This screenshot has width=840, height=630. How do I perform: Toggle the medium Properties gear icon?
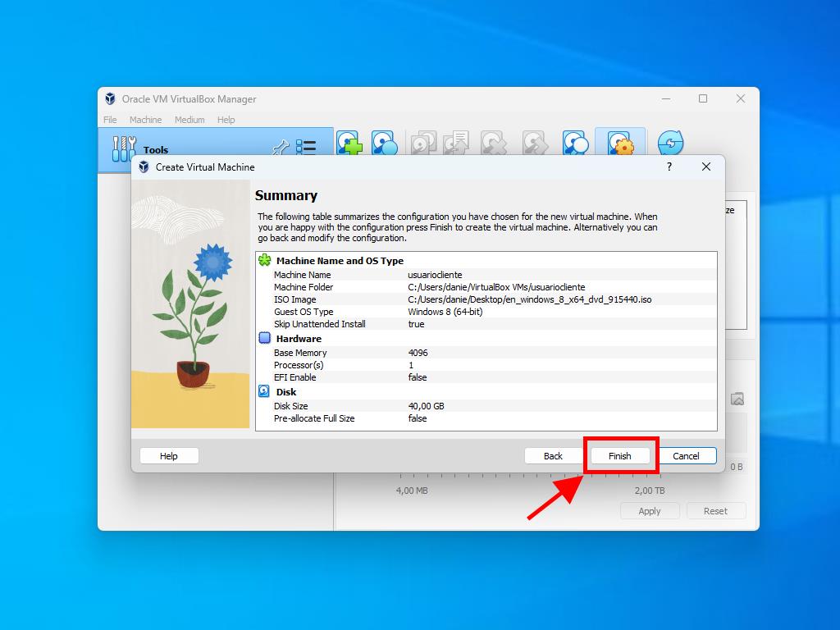pyautogui.click(x=620, y=144)
